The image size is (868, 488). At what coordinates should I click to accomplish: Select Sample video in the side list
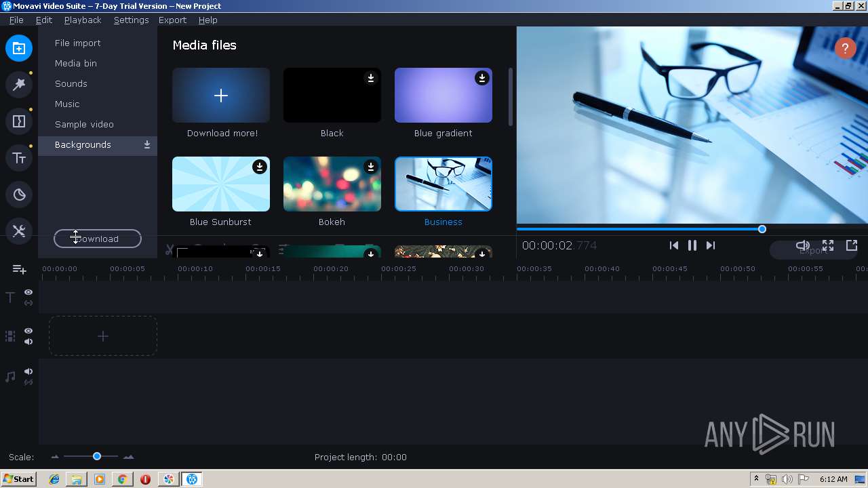coord(98,125)
